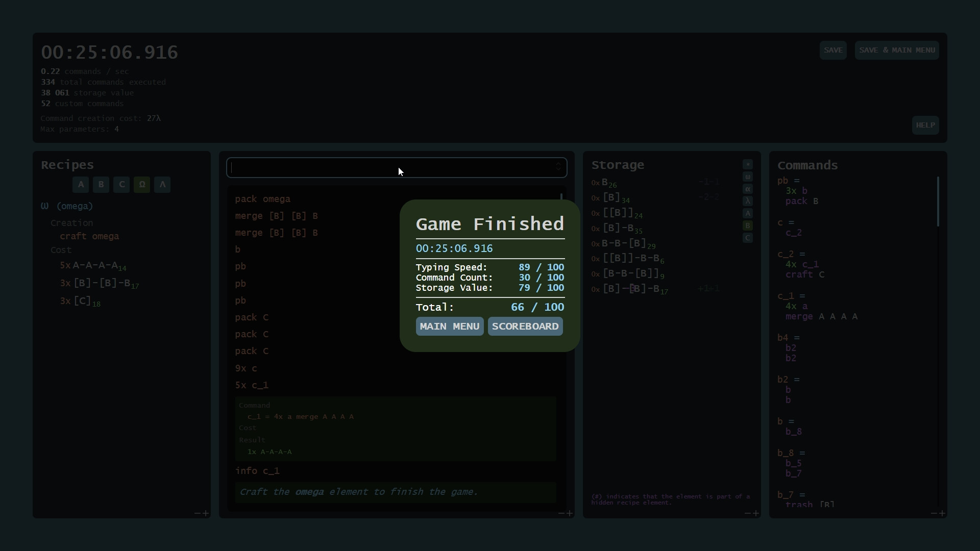
Task: Toggle the C recipe filter in Recipes panel
Action: [x=121, y=185]
